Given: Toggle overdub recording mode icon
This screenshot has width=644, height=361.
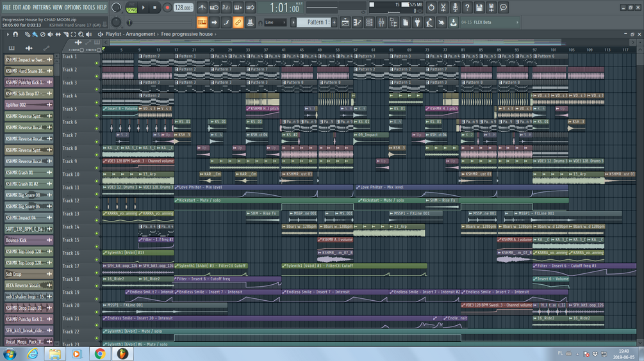Looking at the screenshot, I should (x=238, y=8).
